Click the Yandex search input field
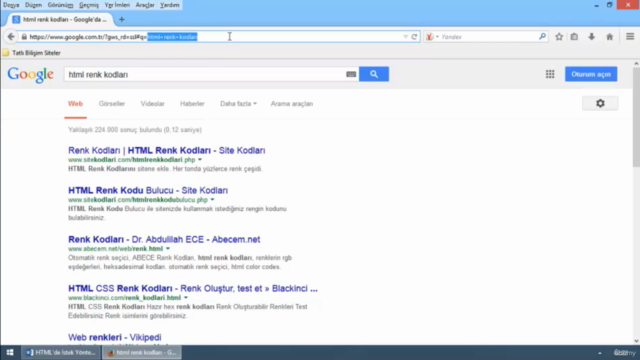This screenshot has width=640, height=360. pyautogui.click(x=489, y=37)
